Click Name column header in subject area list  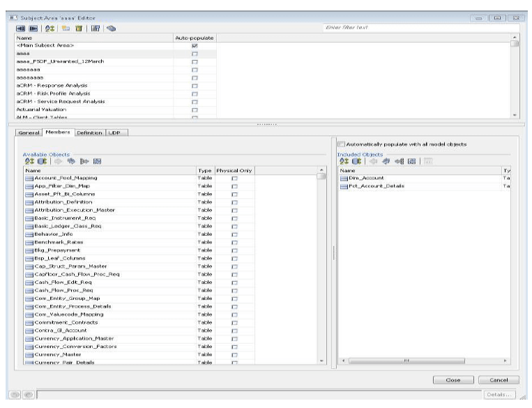coord(94,38)
